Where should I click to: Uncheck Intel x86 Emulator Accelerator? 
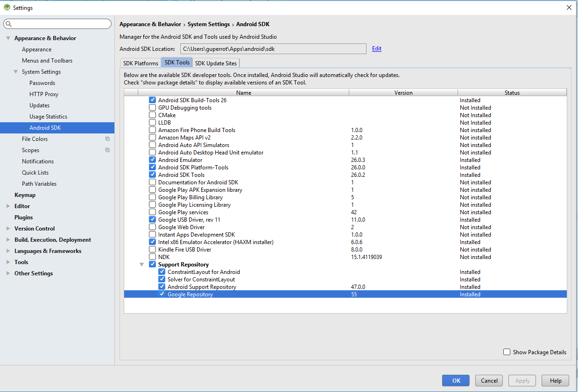click(x=152, y=242)
